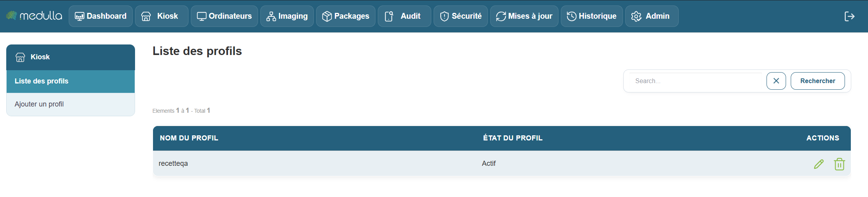Open the Audit section
The height and width of the screenshot is (197, 868).
pyautogui.click(x=404, y=16)
